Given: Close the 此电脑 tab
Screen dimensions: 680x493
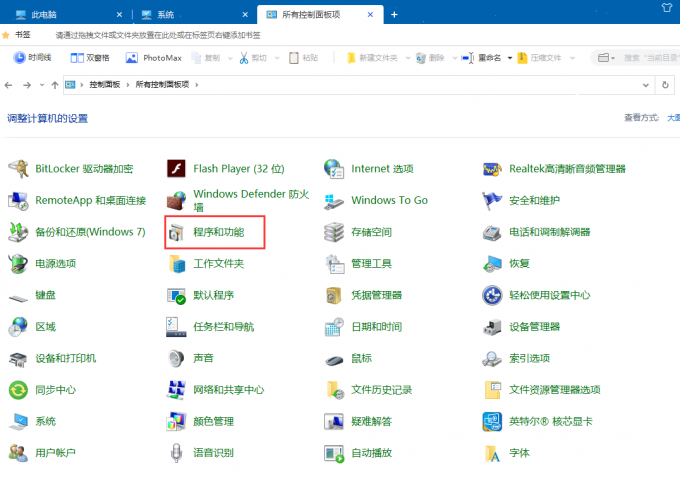Looking at the screenshot, I should click(119, 14).
